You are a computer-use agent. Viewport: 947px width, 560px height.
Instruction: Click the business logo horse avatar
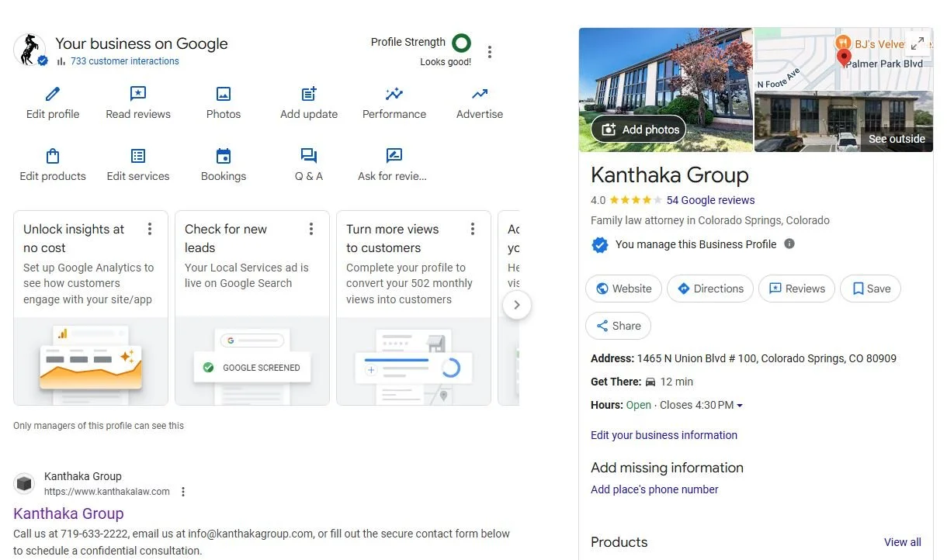30,50
